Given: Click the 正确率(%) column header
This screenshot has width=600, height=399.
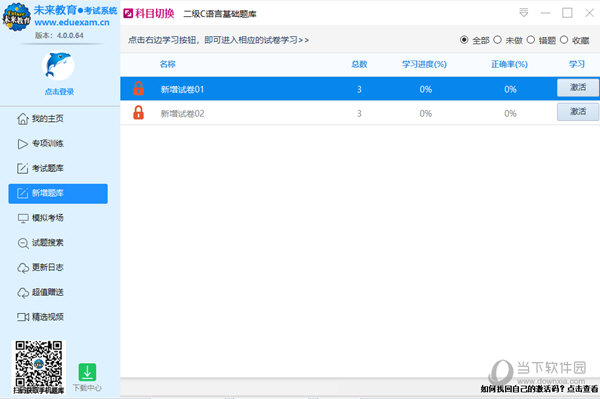Looking at the screenshot, I should pos(509,64).
